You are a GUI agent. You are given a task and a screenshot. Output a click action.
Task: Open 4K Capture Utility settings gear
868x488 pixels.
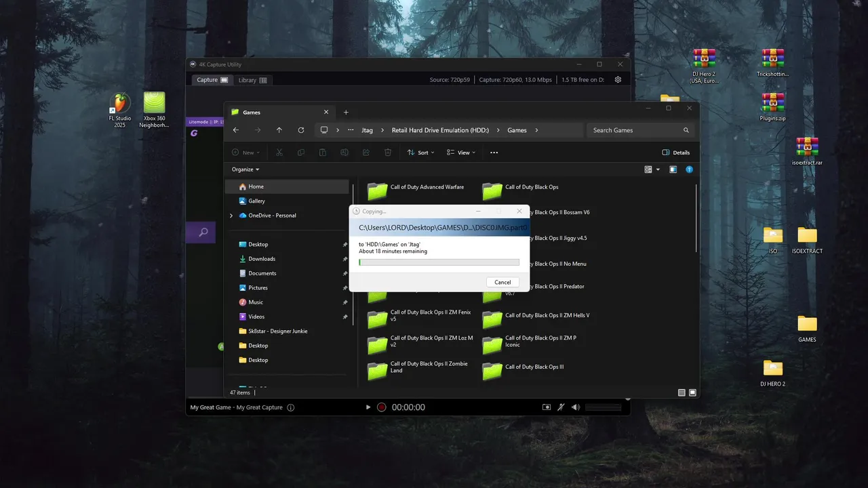pyautogui.click(x=618, y=80)
